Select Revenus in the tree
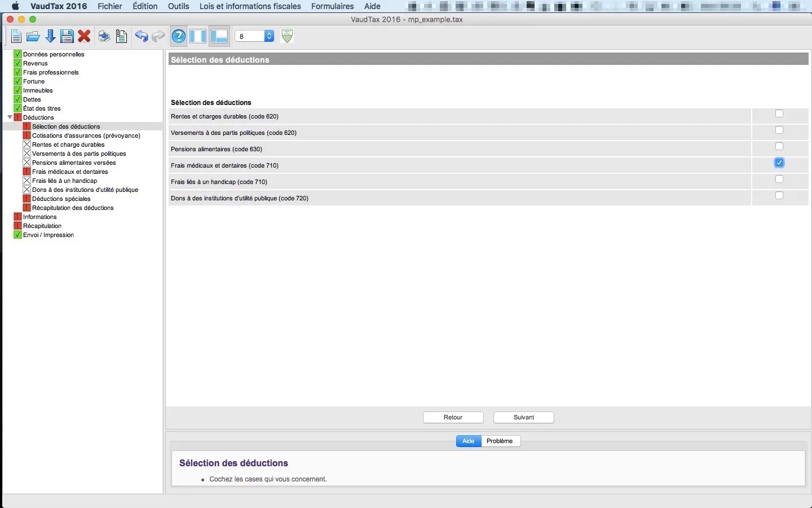 pyautogui.click(x=36, y=63)
